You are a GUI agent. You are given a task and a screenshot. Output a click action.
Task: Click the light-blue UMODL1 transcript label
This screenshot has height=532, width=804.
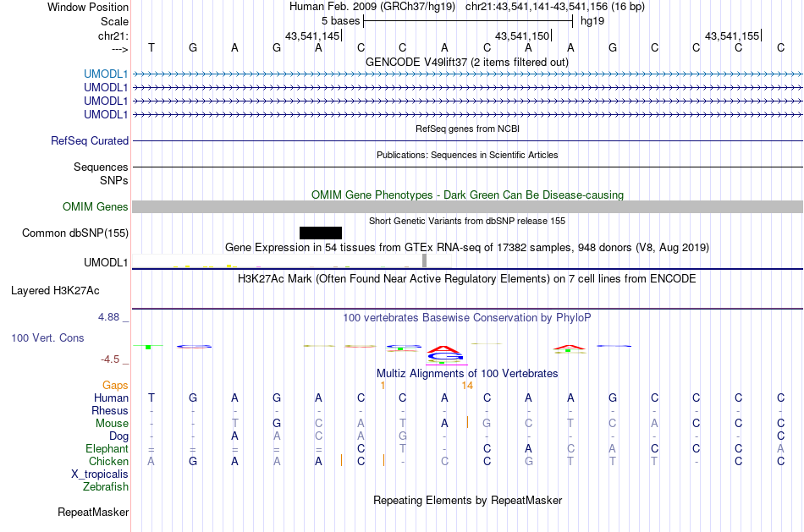pyautogui.click(x=106, y=74)
